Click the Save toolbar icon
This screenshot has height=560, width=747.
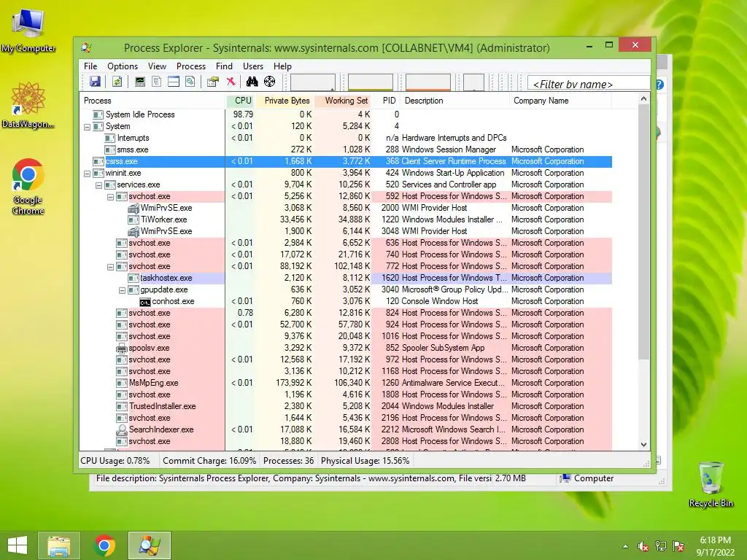96,82
